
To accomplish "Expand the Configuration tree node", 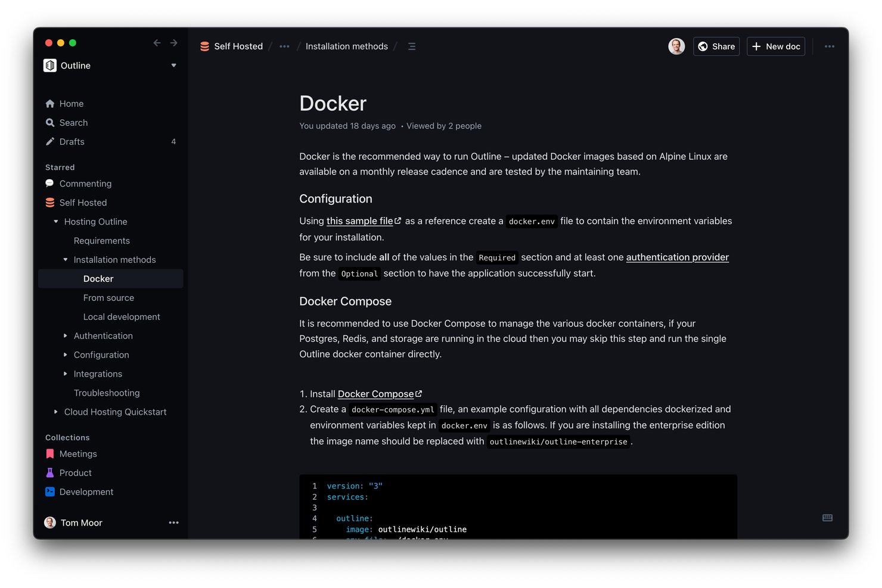I will point(66,355).
